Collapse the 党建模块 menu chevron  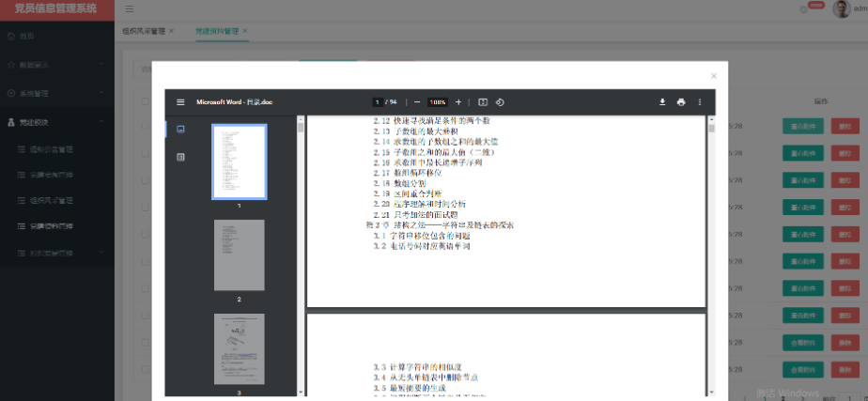[101, 122]
